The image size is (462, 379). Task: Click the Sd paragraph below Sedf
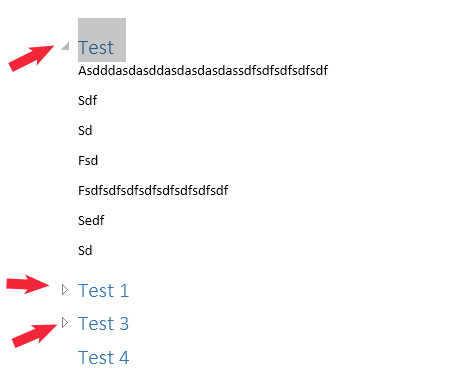pyautogui.click(x=85, y=250)
